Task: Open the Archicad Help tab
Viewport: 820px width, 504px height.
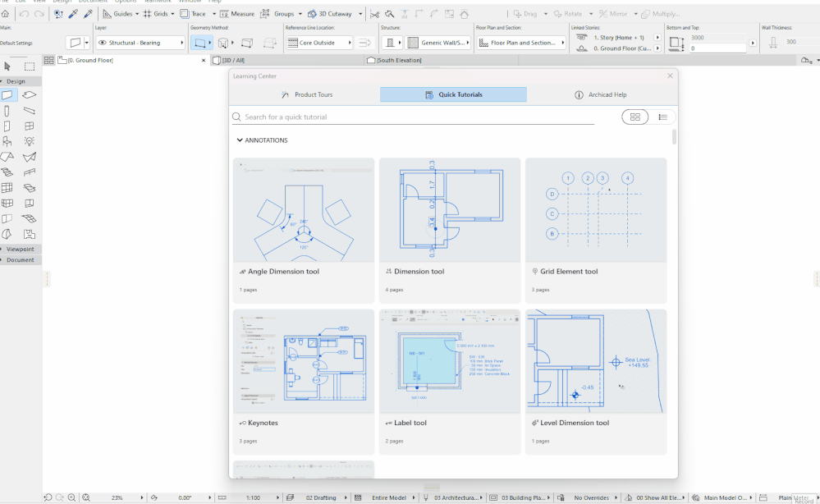Action: tap(600, 94)
